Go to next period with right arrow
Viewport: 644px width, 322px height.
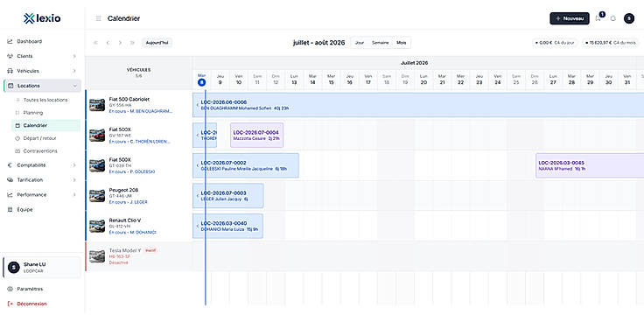point(120,43)
